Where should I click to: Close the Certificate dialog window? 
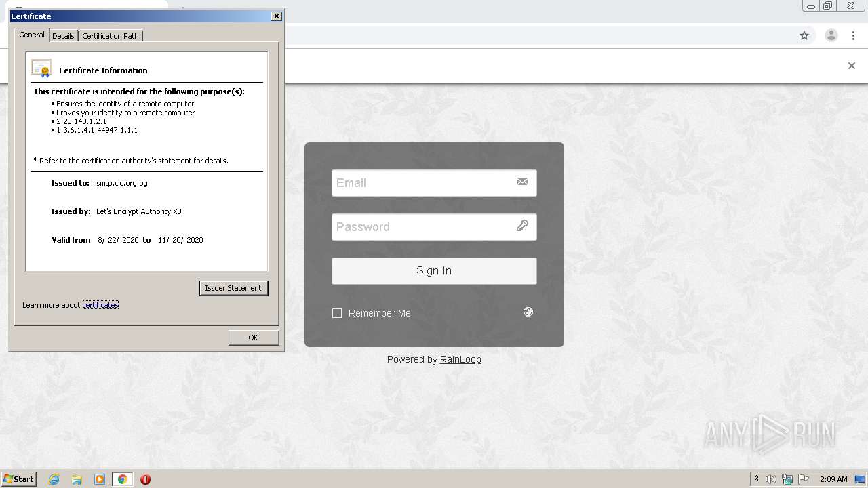(x=277, y=16)
